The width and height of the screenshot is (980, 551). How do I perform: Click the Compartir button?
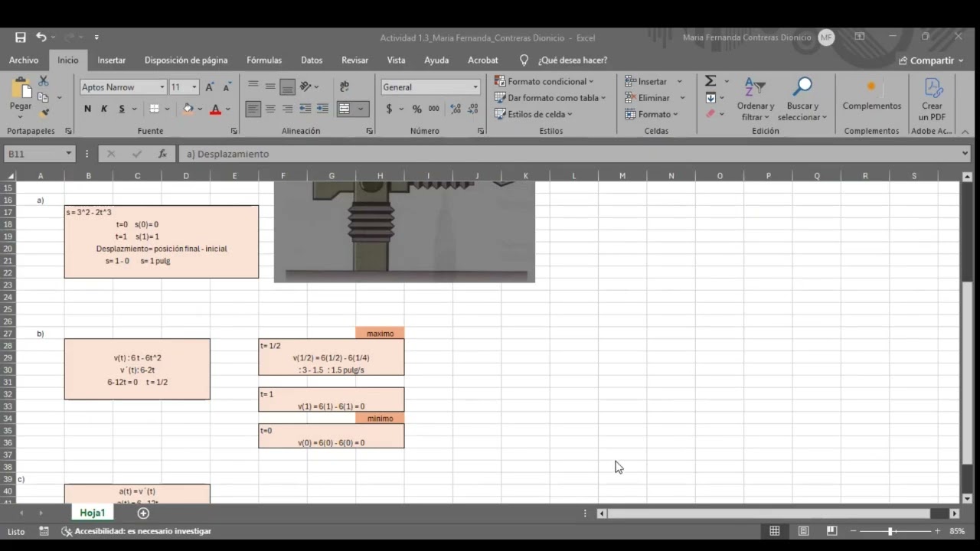932,60
